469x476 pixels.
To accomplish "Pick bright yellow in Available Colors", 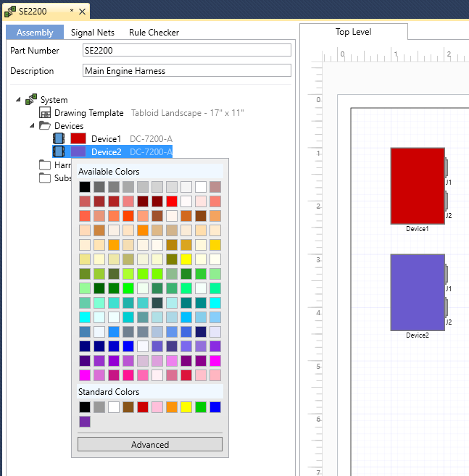I will 186,259.
